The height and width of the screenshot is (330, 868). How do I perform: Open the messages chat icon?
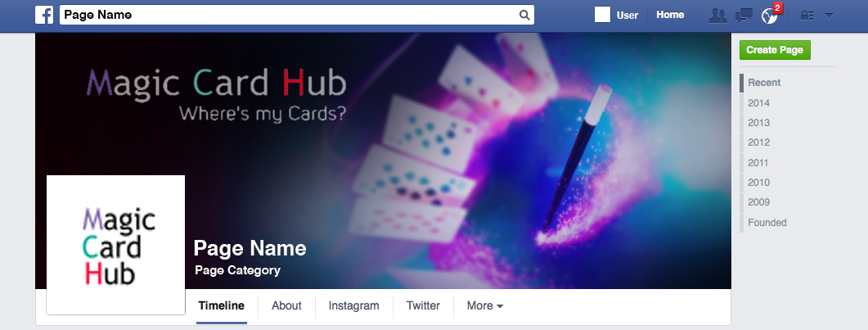(744, 16)
